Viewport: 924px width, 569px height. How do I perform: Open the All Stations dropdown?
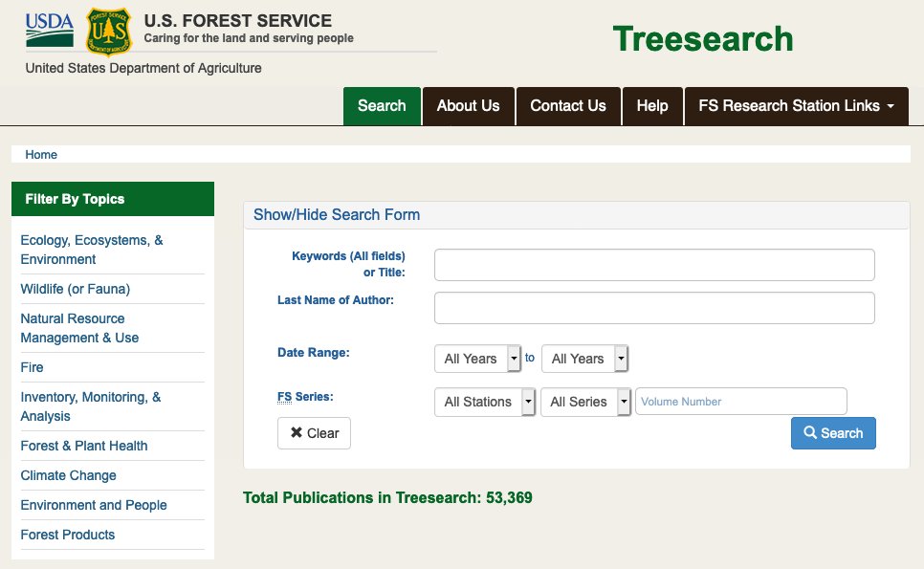[484, 402]
